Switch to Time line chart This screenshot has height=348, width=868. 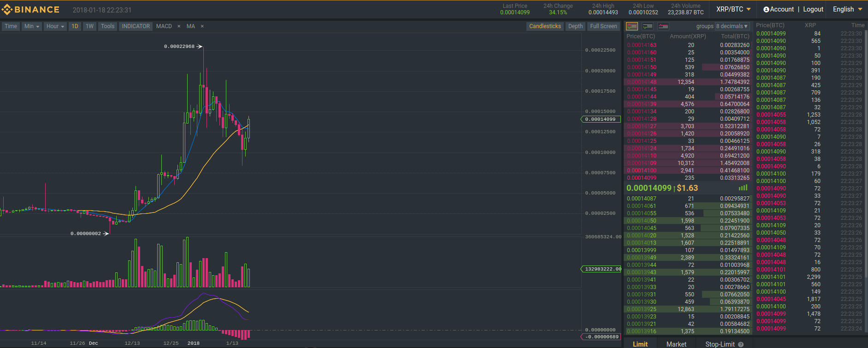click(11, 26)
